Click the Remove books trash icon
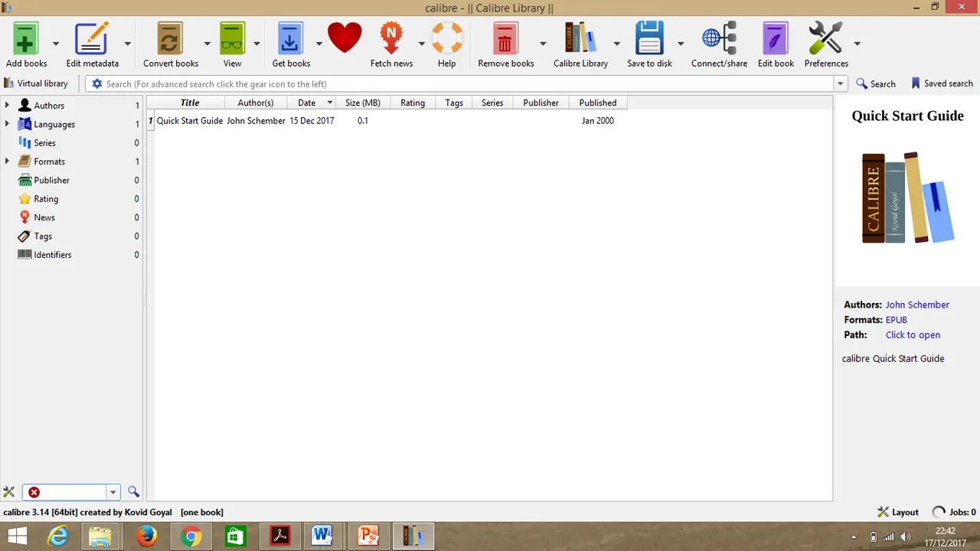Viewport: 980px width, 551px height. pos(505,38)
